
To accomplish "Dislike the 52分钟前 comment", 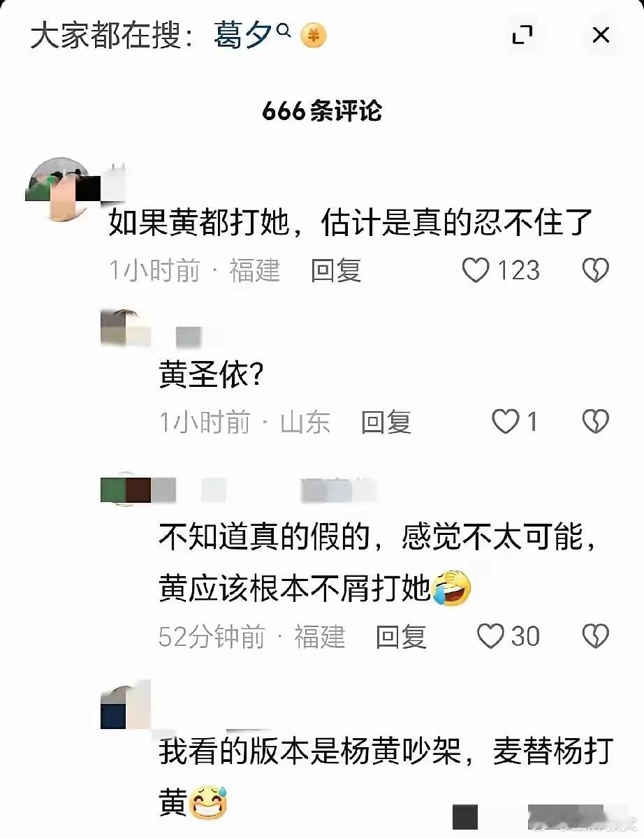I will [596, 636].
